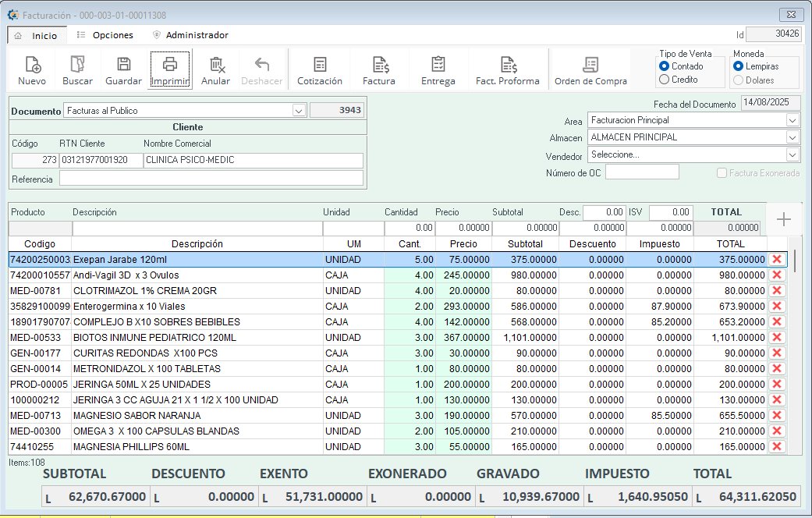Viewport: 812px width, 518px height.
Task: Print invoice using Imprimir icon
Action: click(x=169, y=66)
